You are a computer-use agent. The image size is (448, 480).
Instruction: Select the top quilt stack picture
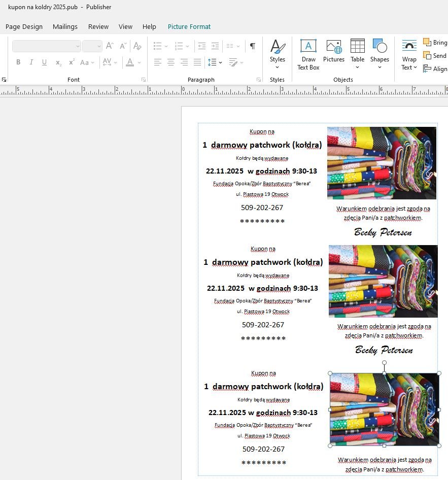tap(382, 163)
